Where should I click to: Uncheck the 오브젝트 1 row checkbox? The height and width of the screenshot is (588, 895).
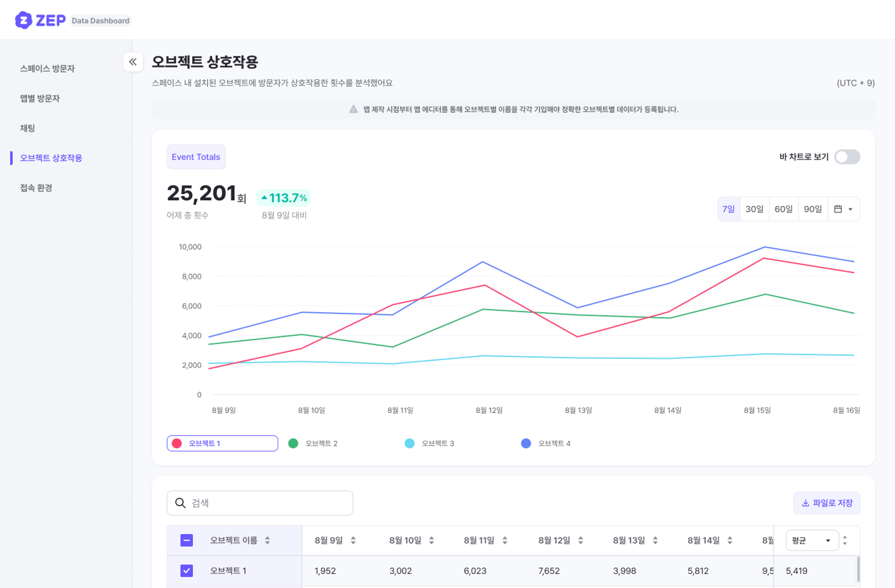(187, 571)
